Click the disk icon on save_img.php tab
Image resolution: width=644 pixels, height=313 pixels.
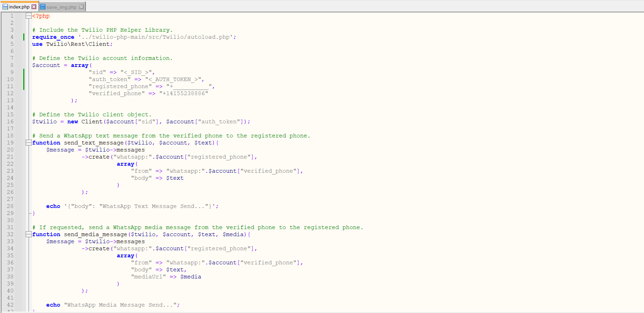click(43, 7)
